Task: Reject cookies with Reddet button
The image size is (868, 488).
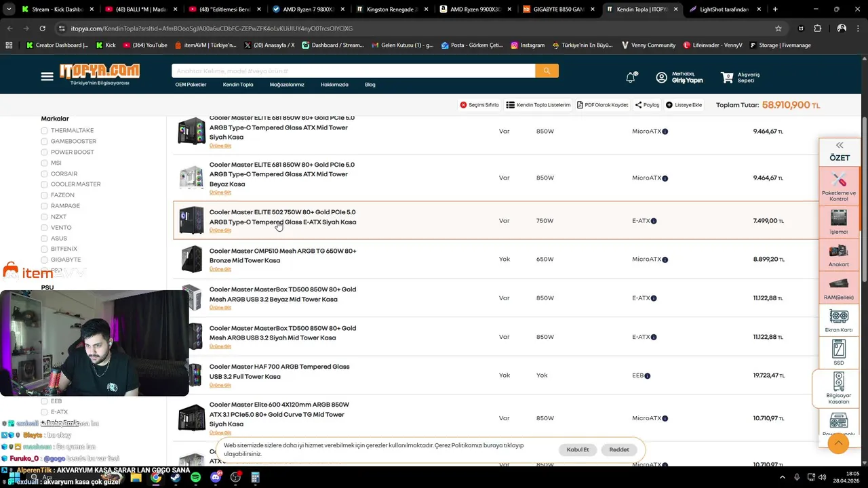Action: 619,449
